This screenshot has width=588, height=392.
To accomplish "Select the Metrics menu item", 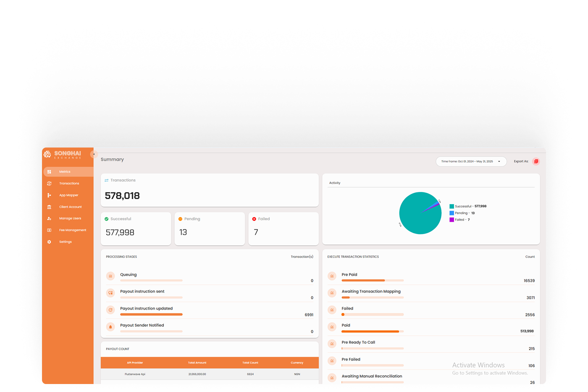I will click(65, 172).
